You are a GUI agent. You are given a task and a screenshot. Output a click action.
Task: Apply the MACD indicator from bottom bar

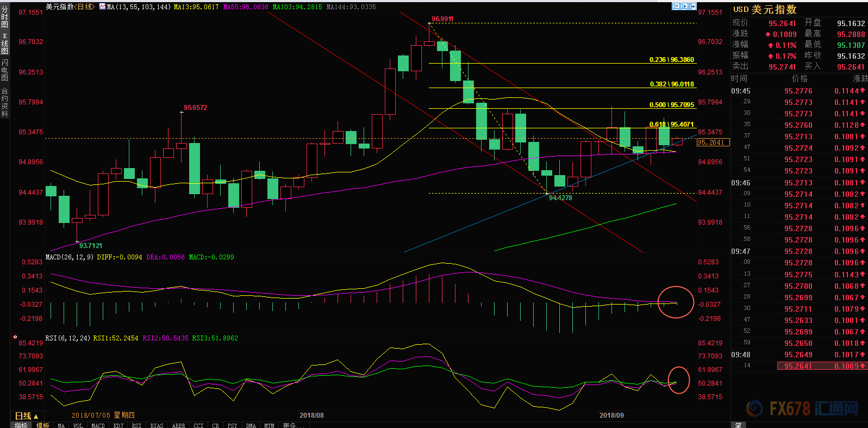coord(98,425)
